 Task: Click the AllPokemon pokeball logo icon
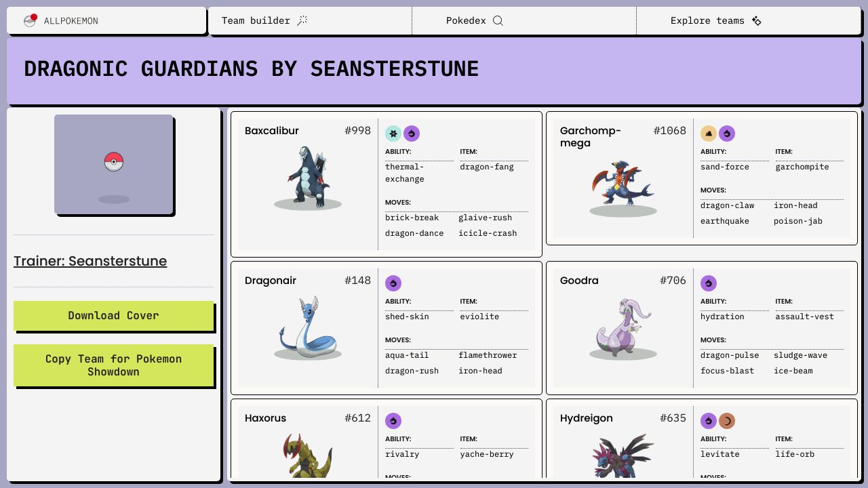pyautogui.click(x=30, y=20)
